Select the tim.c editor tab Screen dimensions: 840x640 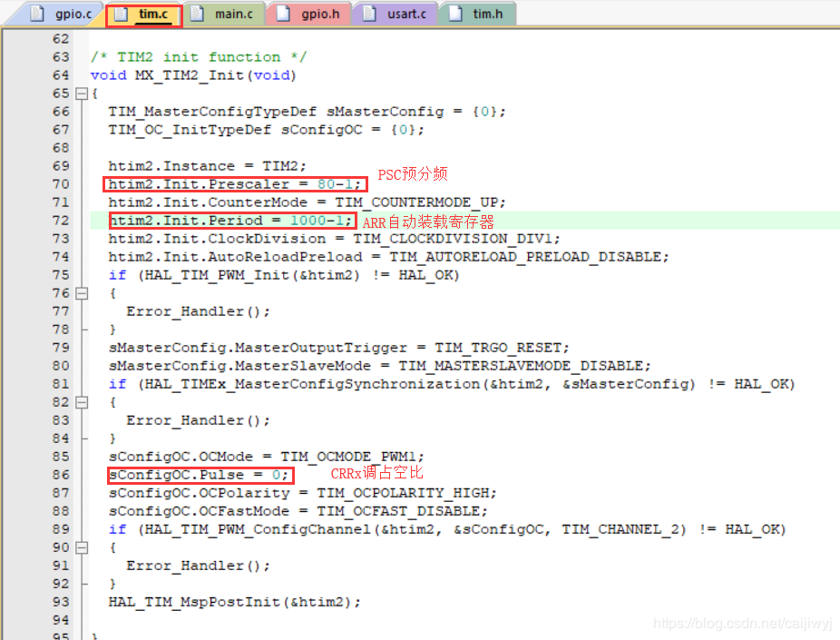pos(143,14)
